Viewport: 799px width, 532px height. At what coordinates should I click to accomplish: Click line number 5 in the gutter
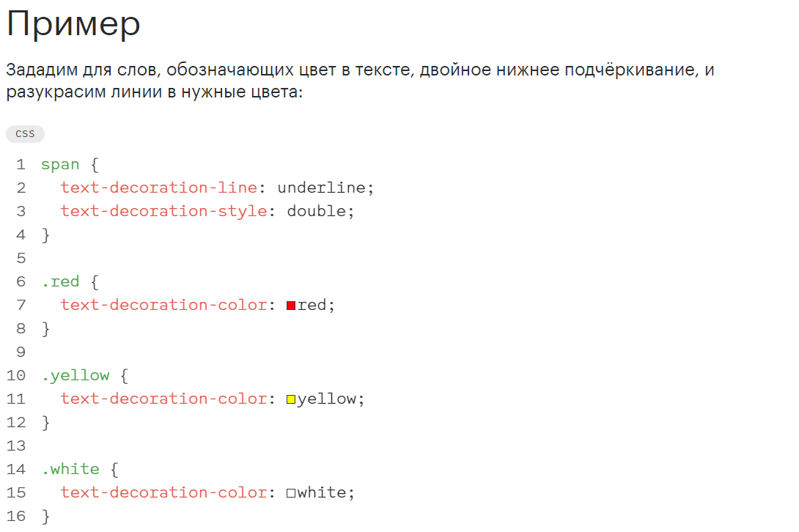pyautogui.click(x=21, y=259)
